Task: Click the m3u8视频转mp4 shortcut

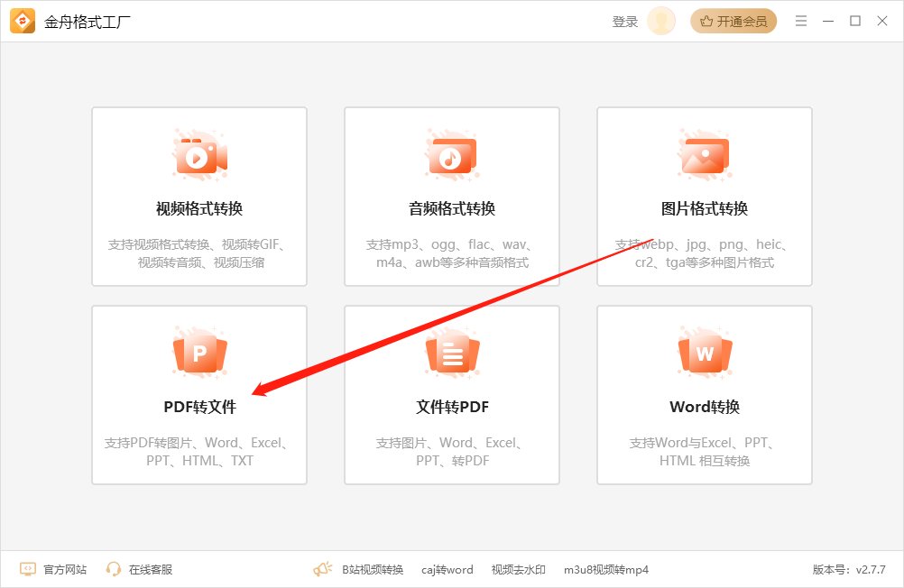Action: click(x=605, y=569)
